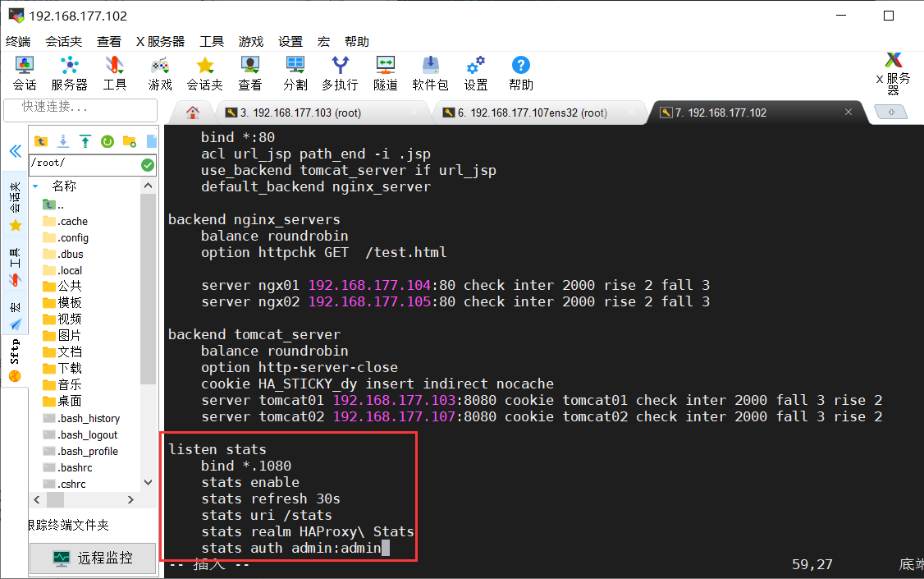Viewport: 924px width, 579px height.
Task: Select the 图片 folder
Action: 62,336
